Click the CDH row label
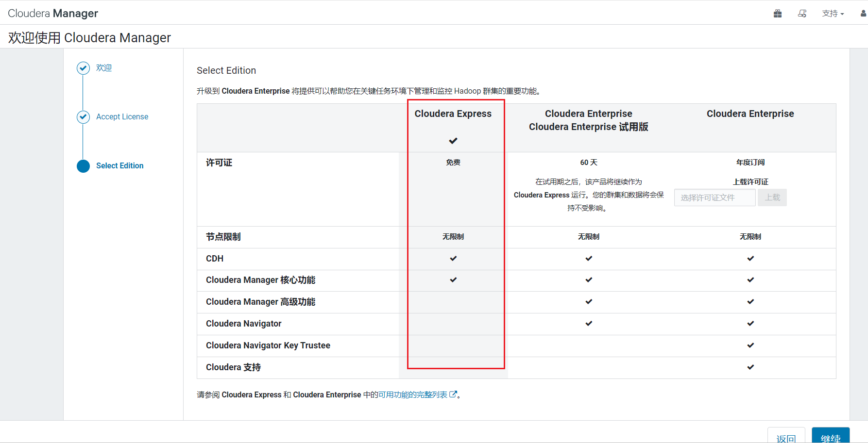Screen dimensions: 868x443 point(215,259)
